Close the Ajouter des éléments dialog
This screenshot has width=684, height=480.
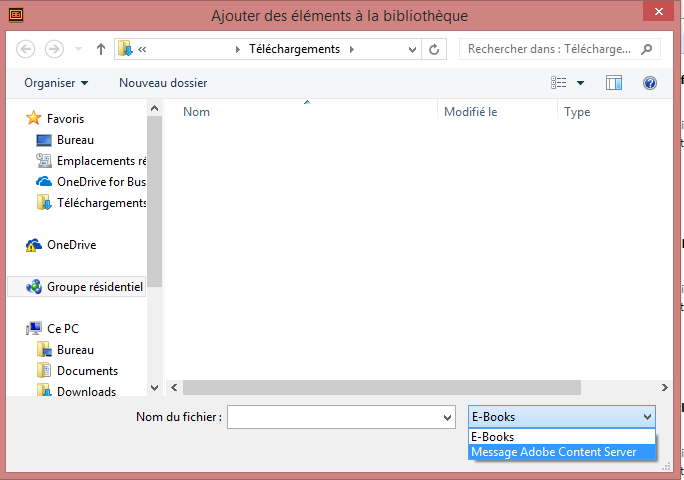(659, 11)
